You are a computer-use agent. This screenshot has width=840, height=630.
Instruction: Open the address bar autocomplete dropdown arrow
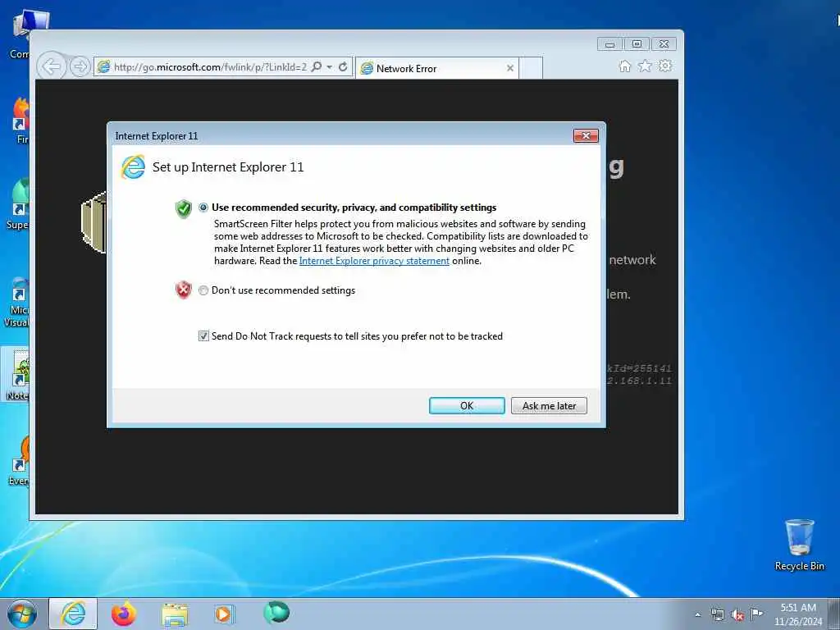(330, 67)
